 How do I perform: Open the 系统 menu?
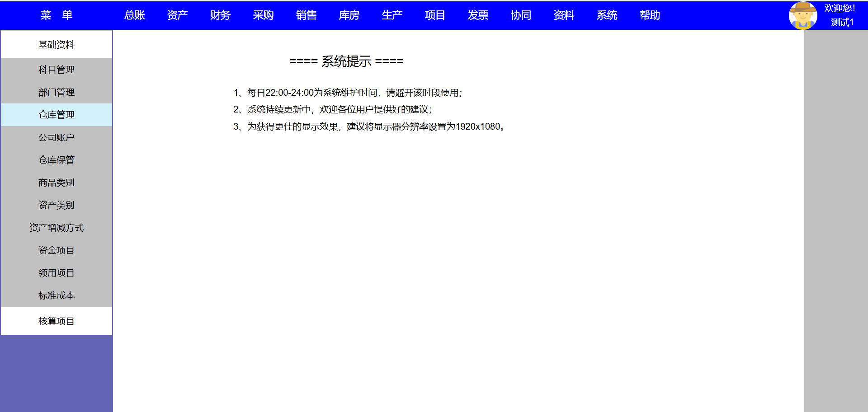(607, 15)
